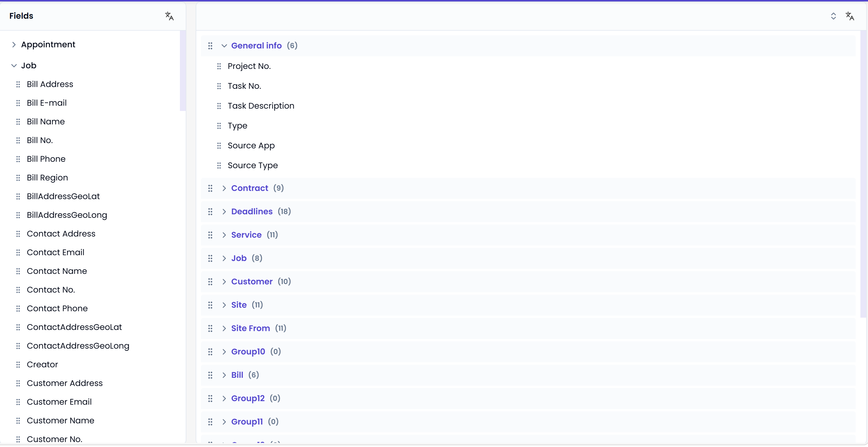Click drag handle beside Bill Address field
Screen dimensions: 868x447
tap(18, 85)
